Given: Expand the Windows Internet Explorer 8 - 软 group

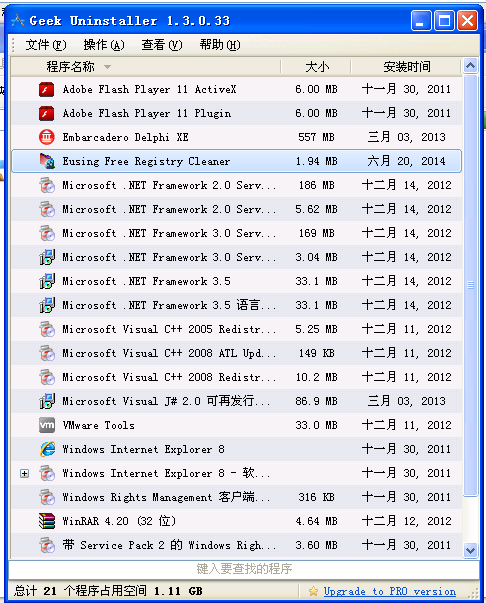Looking at the screenshot, I should pyautogui.click(x=24, y=473).
